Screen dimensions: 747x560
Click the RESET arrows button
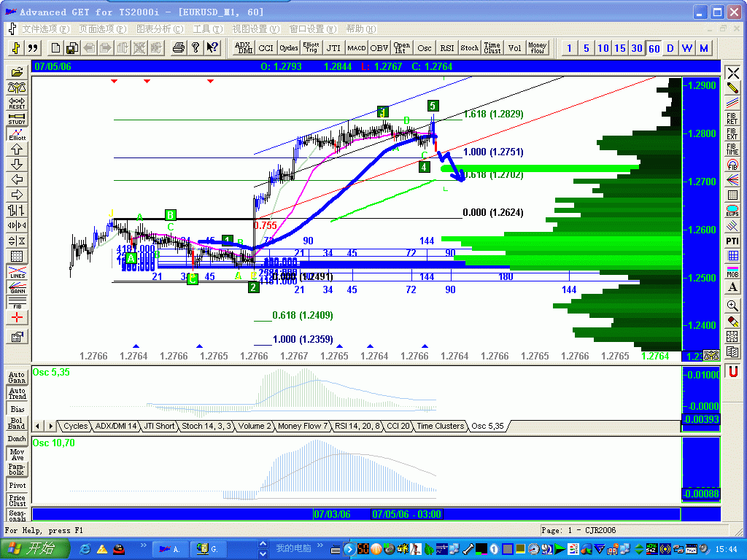point(18,104)
